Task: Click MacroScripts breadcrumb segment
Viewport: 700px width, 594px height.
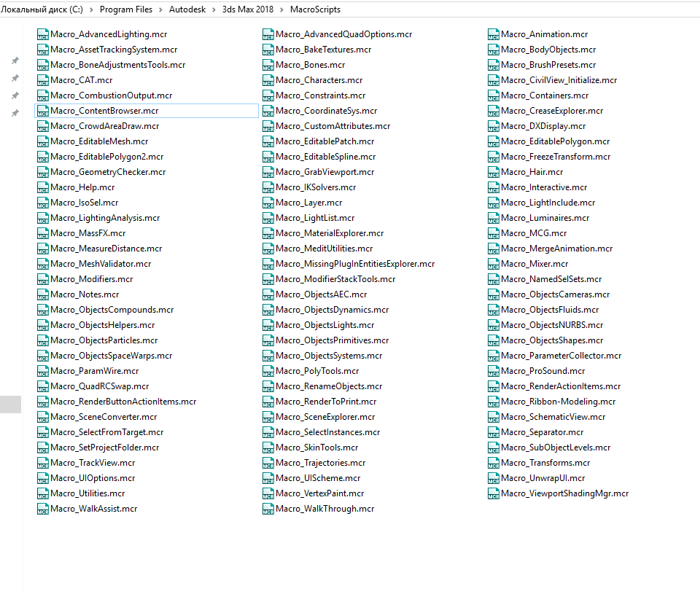Action: [x=315, y=9]
